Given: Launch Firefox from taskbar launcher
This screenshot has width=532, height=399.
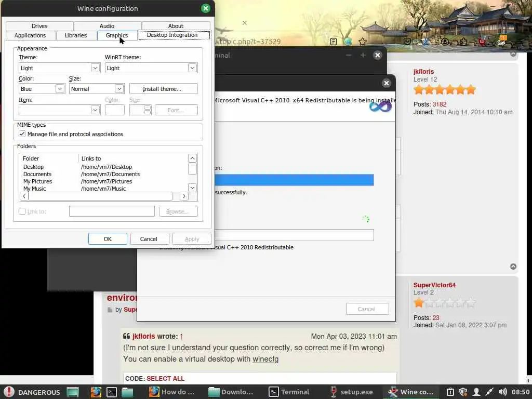Looking at the screenshot, I should tap(96, 392).
